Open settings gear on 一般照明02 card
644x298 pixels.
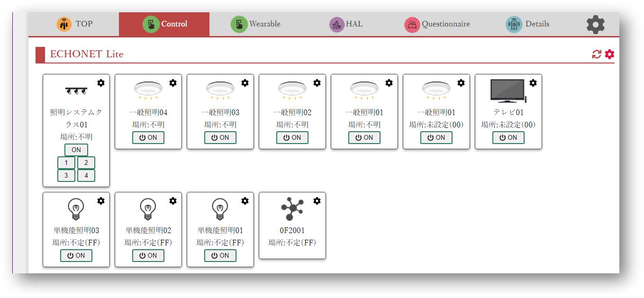click(x=317, y=83)
